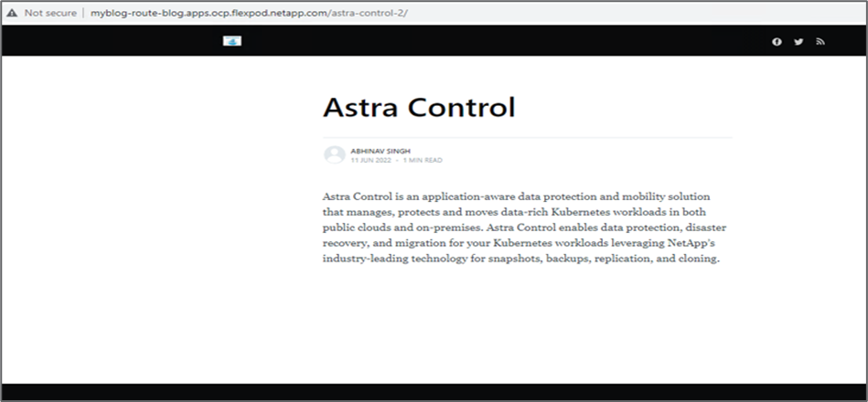This screenshot has height=402, width=868.
Task: Open the Facebook icon in header
Action: (x=777, y=41)
